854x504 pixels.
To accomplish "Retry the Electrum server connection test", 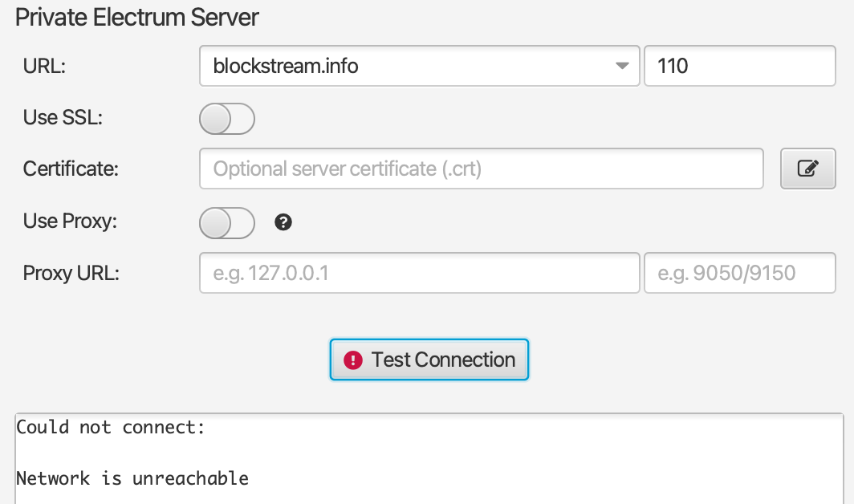I will point(429,360).
